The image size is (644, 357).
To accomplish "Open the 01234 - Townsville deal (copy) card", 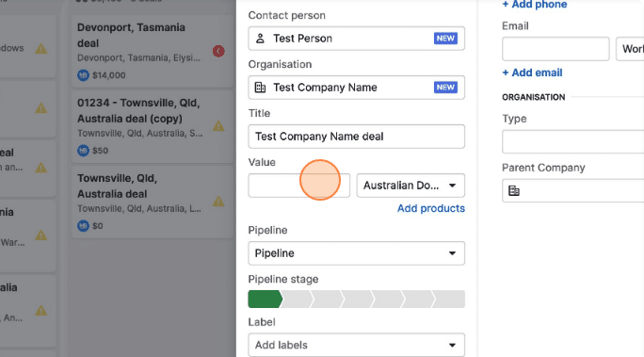I will [x=153, y=126].
